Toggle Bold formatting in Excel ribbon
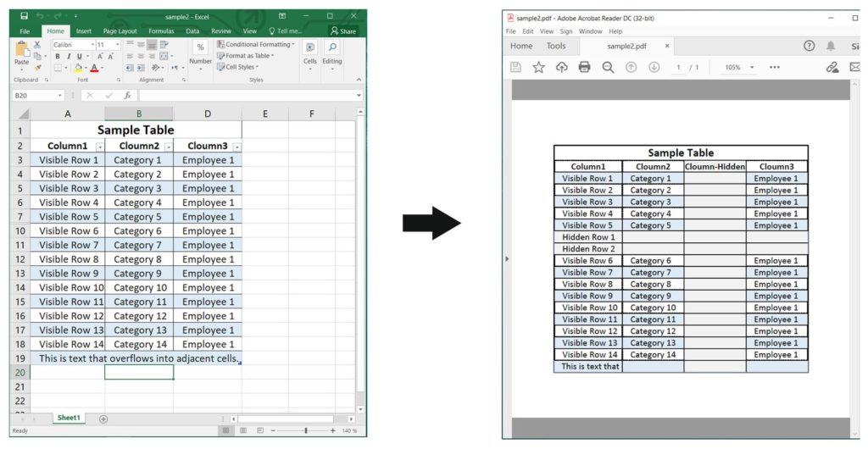The height and width of the screenshot is (449, 868). click(57, 56)
